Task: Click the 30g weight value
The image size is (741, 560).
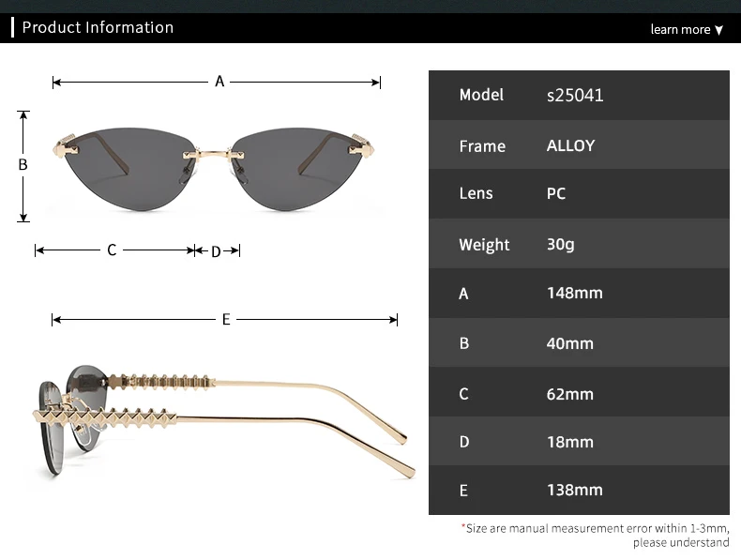Action: pos(561,244)
